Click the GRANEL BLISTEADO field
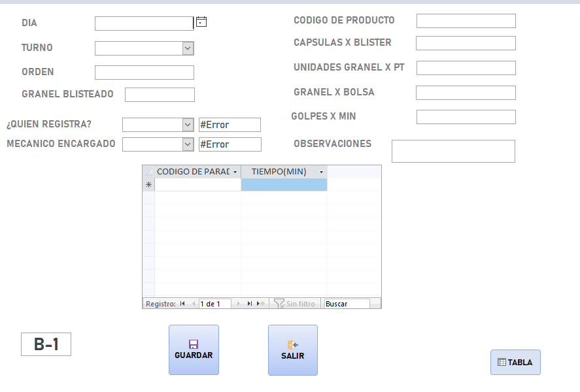This screenshot has height=392, width=580. pyautogui.click(x=160, y=94)
